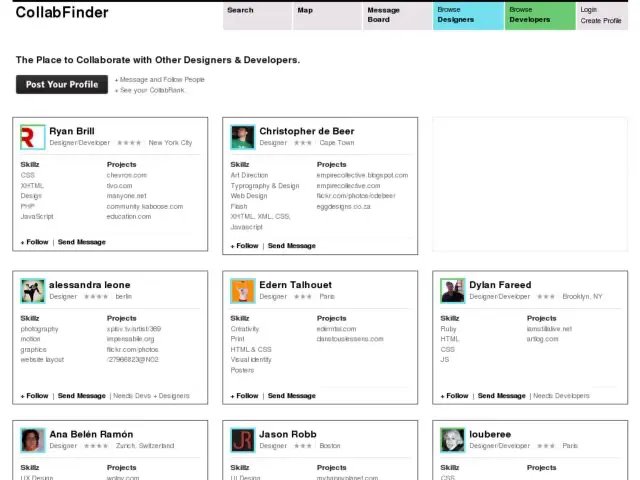Open alessandra's impensable.org project
Viewport: 640px width, 480px height.
click(130, 339)
